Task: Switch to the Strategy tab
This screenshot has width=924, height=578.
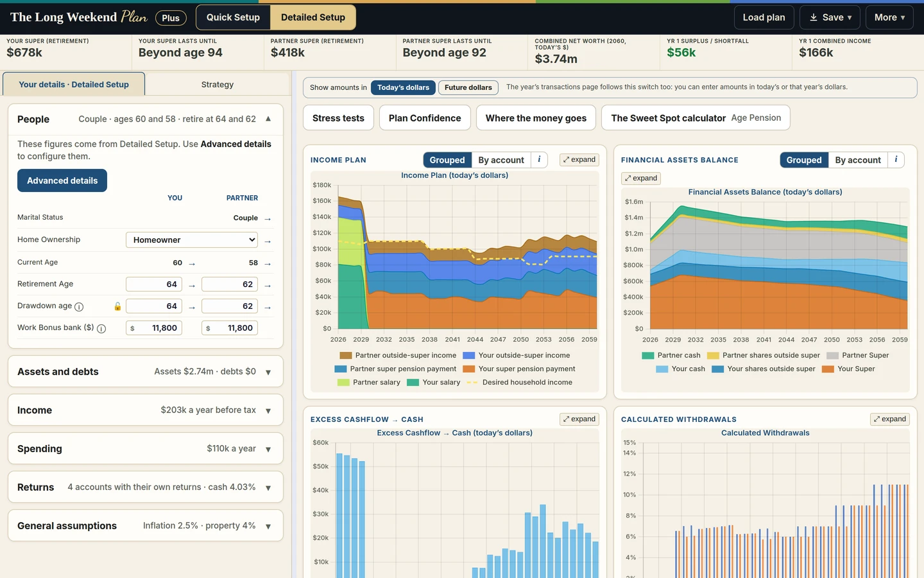Action: 218,85
